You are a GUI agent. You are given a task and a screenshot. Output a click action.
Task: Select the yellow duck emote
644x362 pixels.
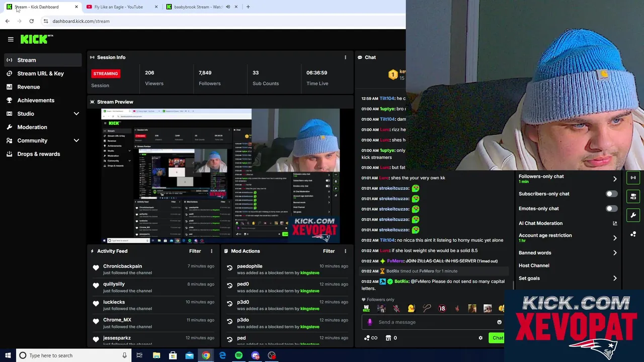412,309
